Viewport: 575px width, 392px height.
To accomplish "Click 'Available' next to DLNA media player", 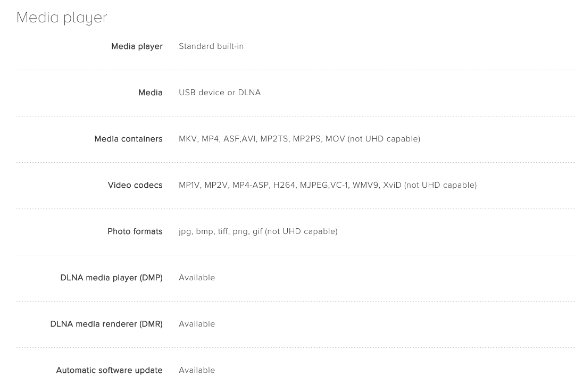I will [197, 278].
